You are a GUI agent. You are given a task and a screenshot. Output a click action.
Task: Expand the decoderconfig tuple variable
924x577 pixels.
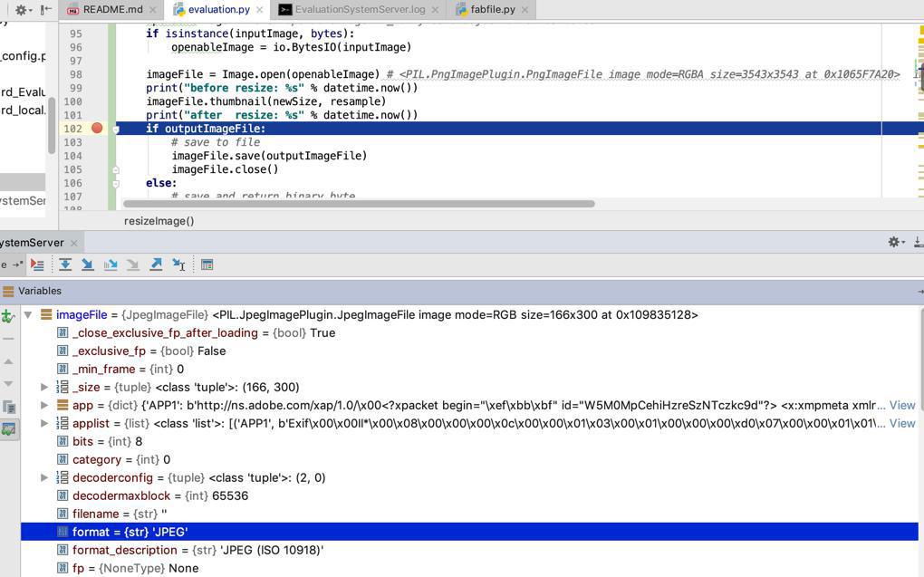click(x=43, y=477)
